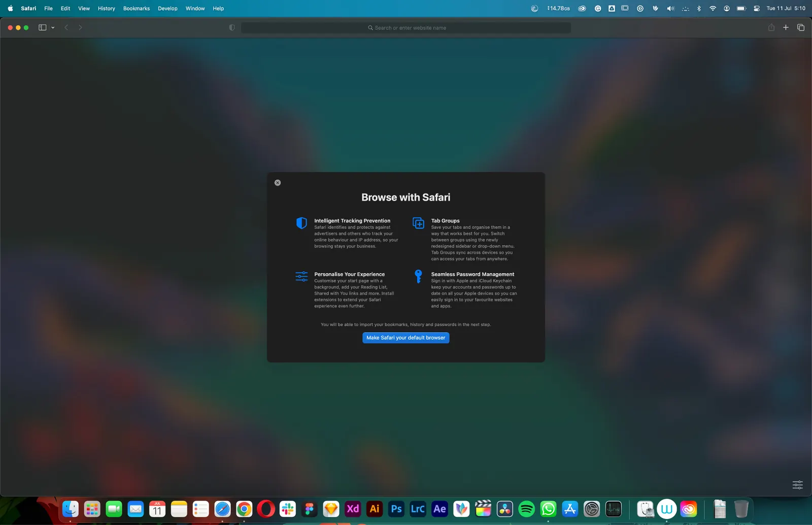Viewport: 812px width, 525px height.
Task: Open the privacy report shield icon
Action: pos(232,27)
